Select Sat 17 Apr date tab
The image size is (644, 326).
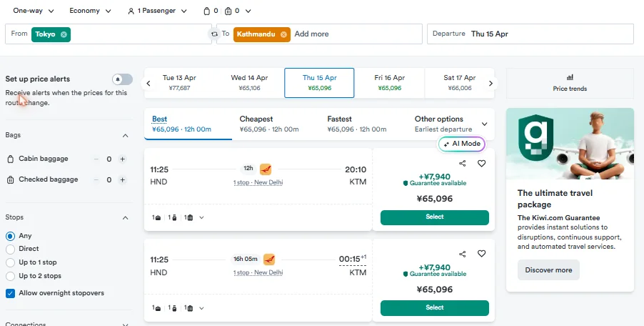[x=460, y=83]
